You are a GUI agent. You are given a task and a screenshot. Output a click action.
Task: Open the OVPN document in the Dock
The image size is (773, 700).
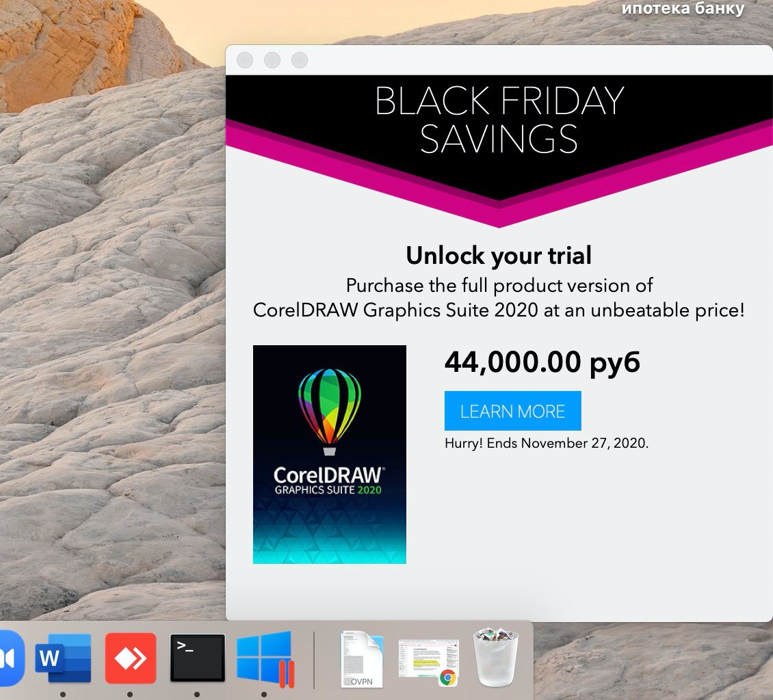click(362, 659)
